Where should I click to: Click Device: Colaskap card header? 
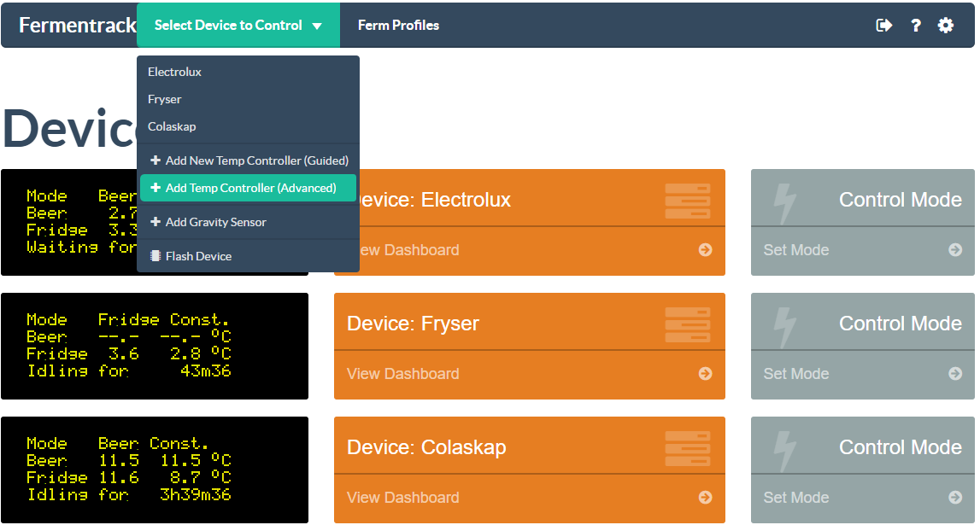pos(530,445)
